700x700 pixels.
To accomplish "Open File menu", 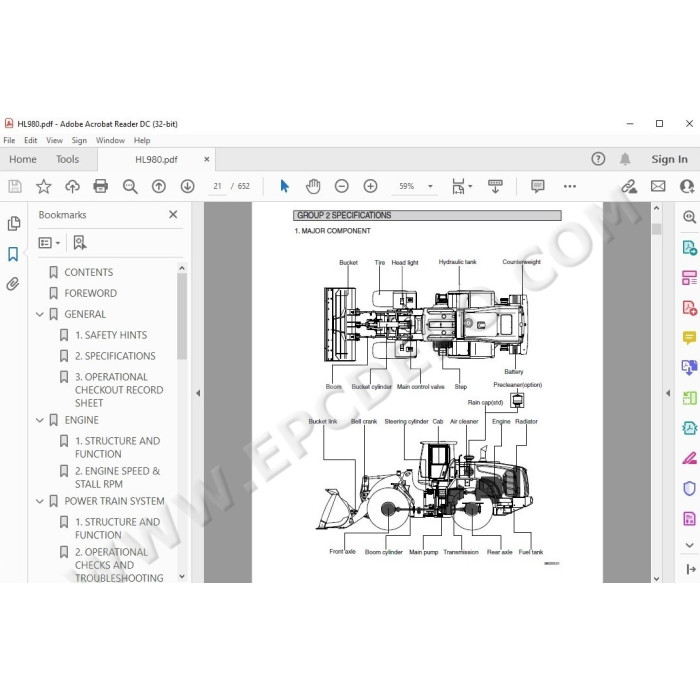I will (9, 140).
